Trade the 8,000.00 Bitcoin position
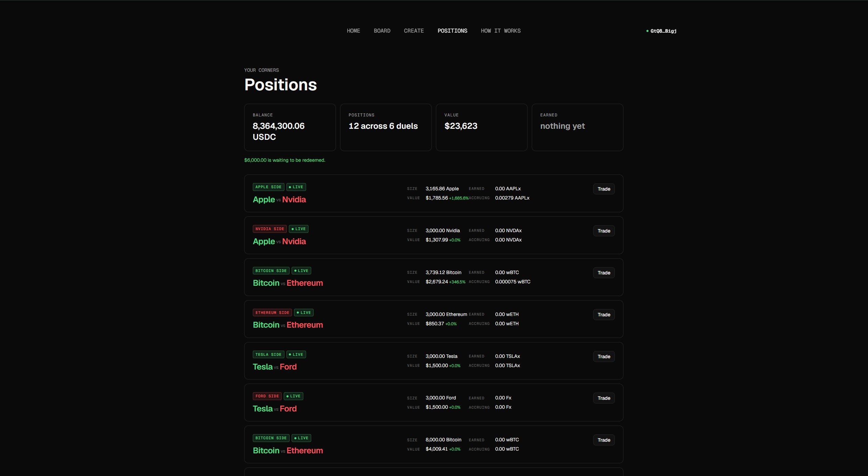Image resolution: width=868 pixels, height=476 pixels. coord(604,440)
